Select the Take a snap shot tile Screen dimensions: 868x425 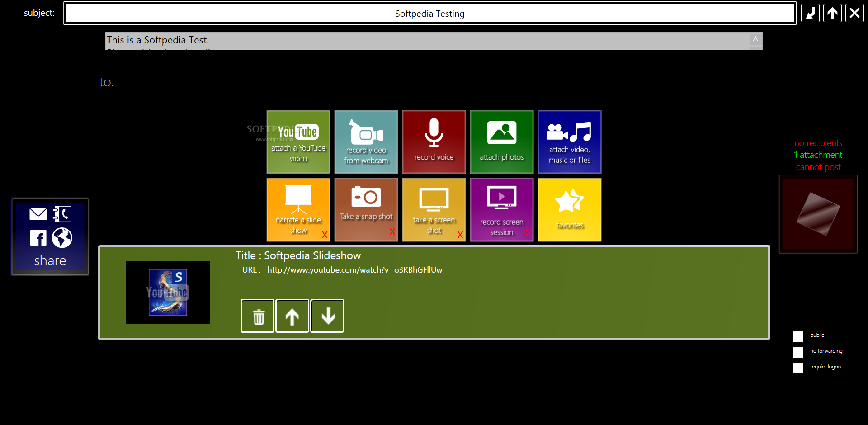[x=366, y=210]
